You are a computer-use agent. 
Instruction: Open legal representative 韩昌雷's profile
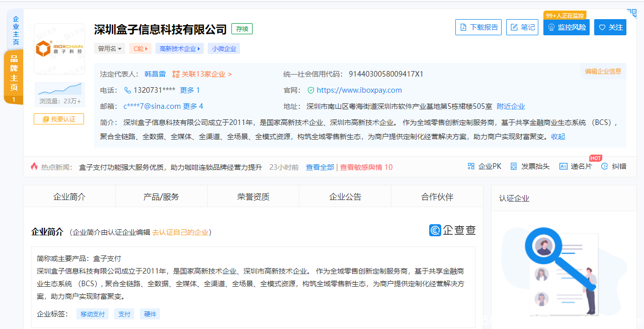point(155,74)
